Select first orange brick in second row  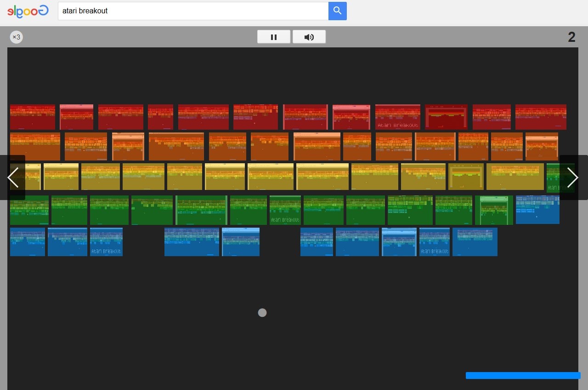coord(35,147)
